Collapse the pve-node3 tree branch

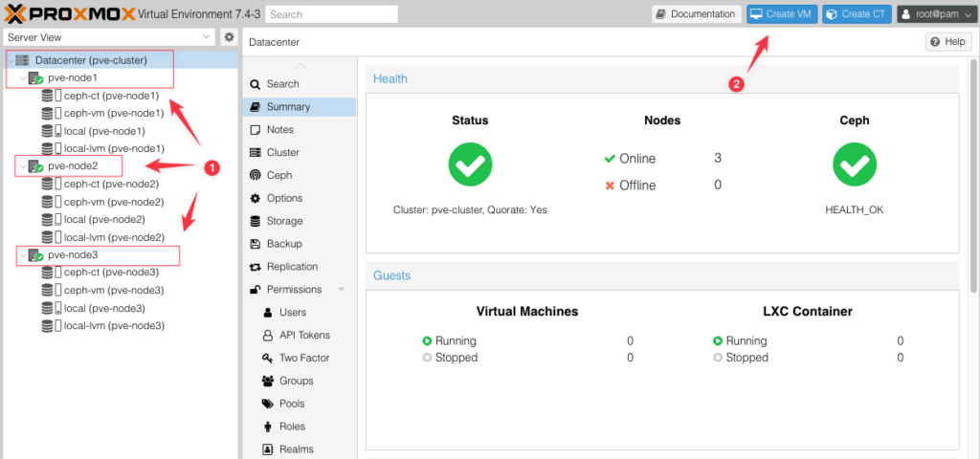[23, 255]
